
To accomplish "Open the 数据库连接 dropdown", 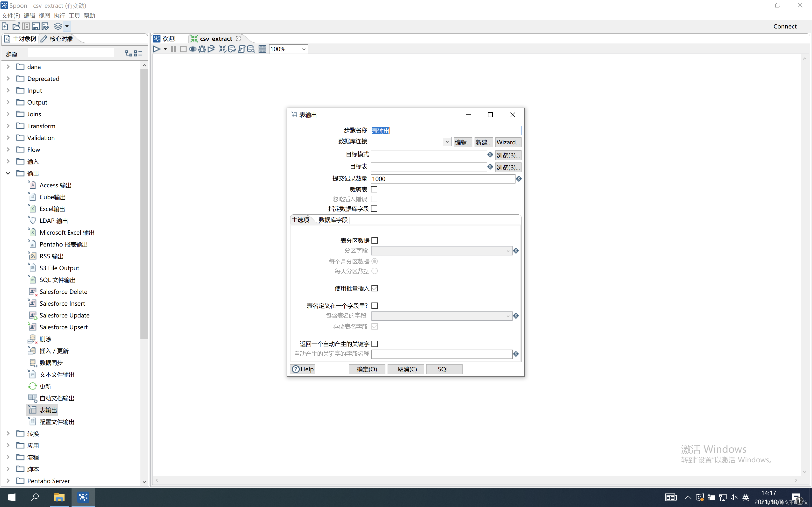I will tap(447, 142).
